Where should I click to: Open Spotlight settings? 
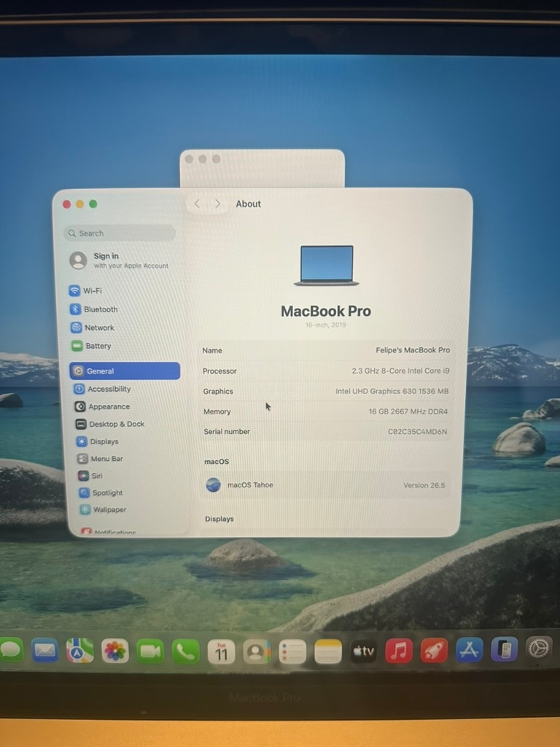tap(101, 492)
